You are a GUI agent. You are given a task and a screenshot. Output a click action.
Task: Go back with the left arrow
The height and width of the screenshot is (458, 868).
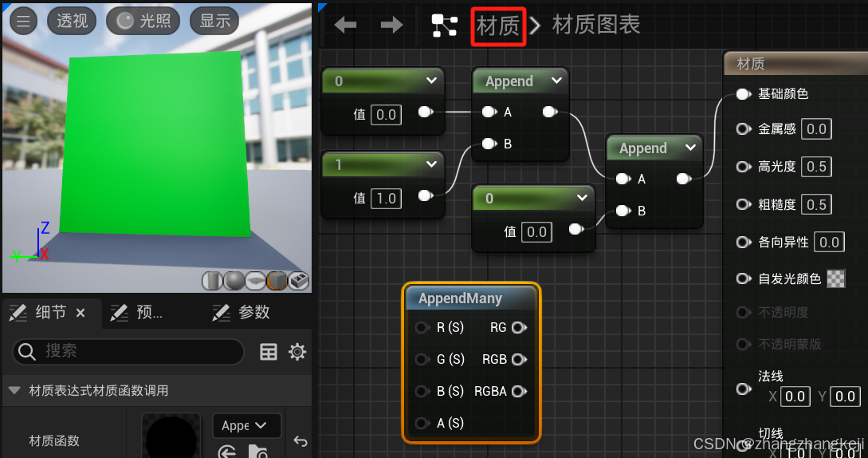(345, 25)
